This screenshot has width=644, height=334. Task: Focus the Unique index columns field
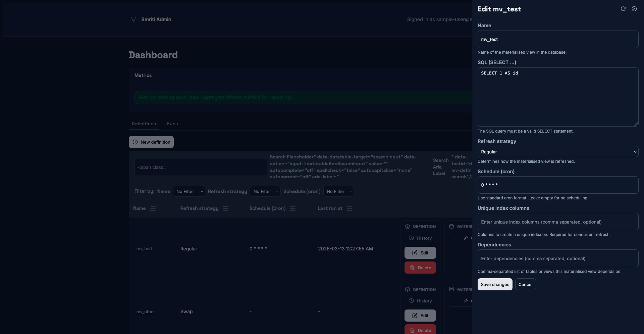point(557,222)
